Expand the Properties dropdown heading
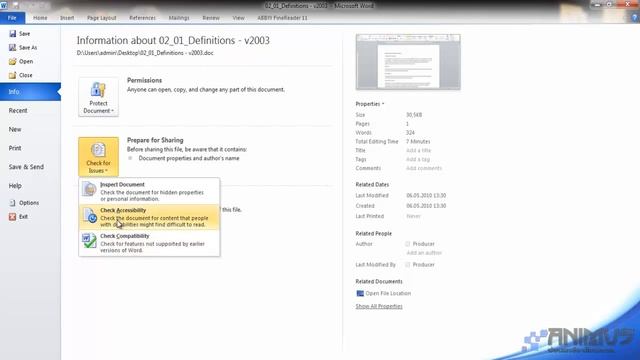This screenshot has width=640, height=360. tap(370, 104)
